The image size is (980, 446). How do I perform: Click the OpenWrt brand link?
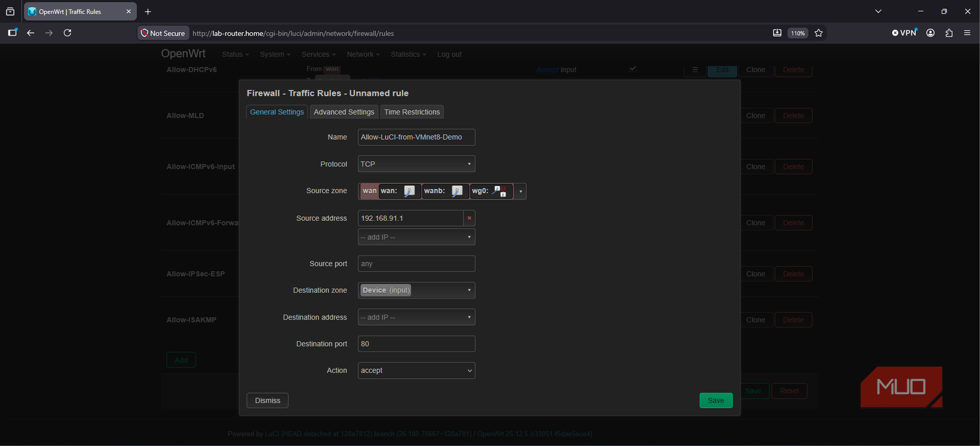183,53
